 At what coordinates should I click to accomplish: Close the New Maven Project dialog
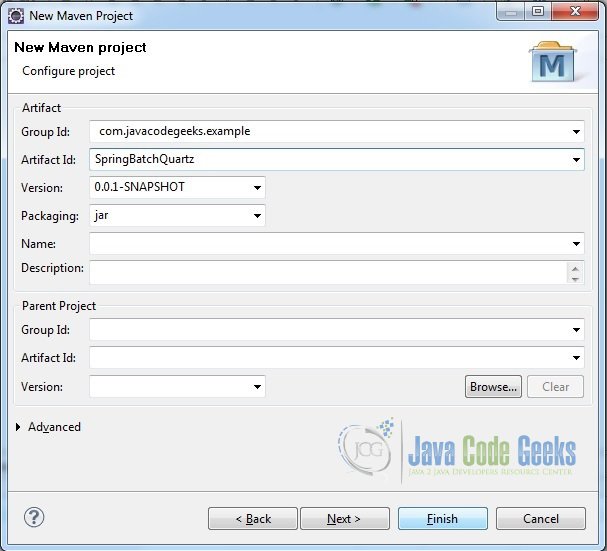(575, 12)
